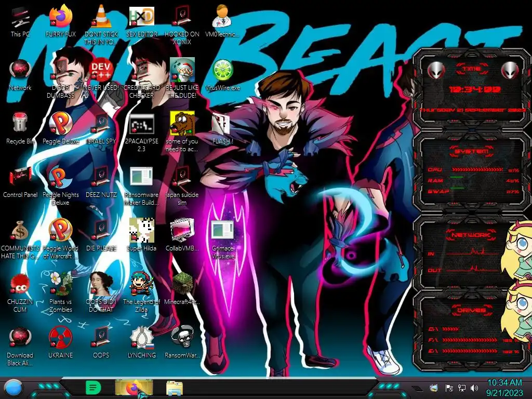Open the volume speaker tray icon
The width and height of the screenshot is (532, 399).
(x=474, y=388)
